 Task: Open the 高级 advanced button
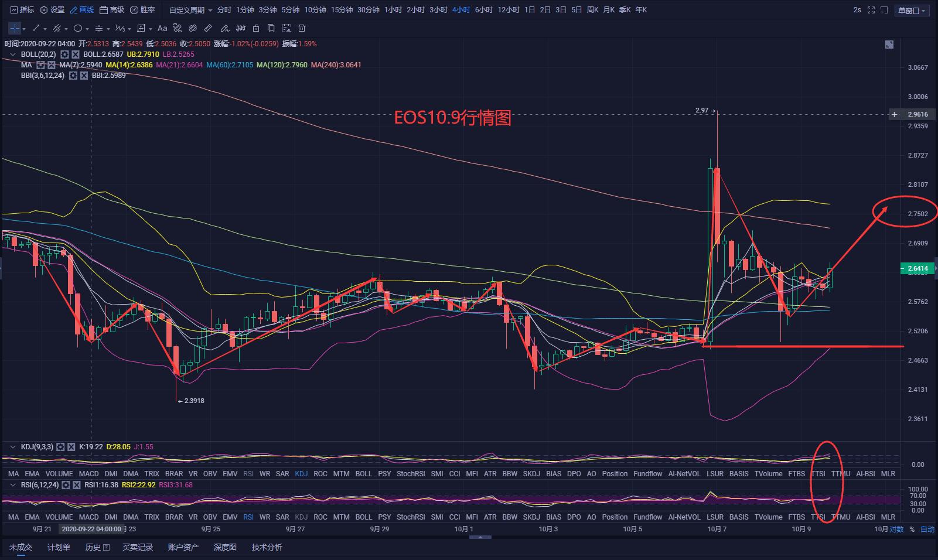pos(112,10)
